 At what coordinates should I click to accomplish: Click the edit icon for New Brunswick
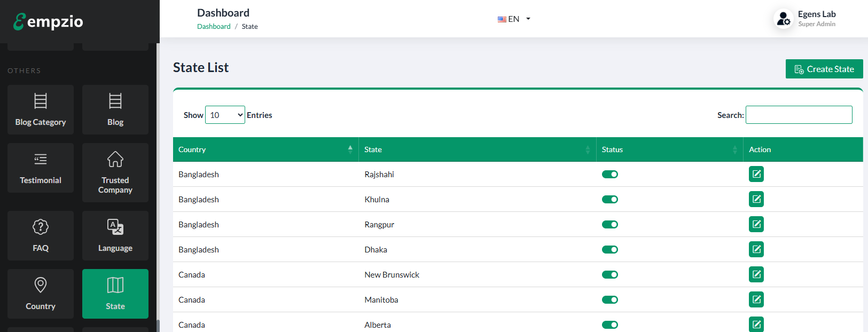coord(756,274)
